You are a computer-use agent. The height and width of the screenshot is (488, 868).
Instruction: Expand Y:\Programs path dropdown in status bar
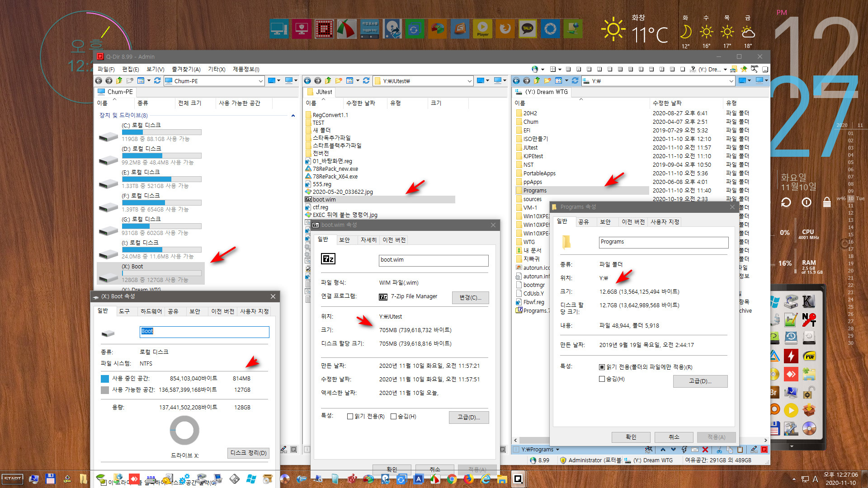pyautogui.click(x=557, y=450)
